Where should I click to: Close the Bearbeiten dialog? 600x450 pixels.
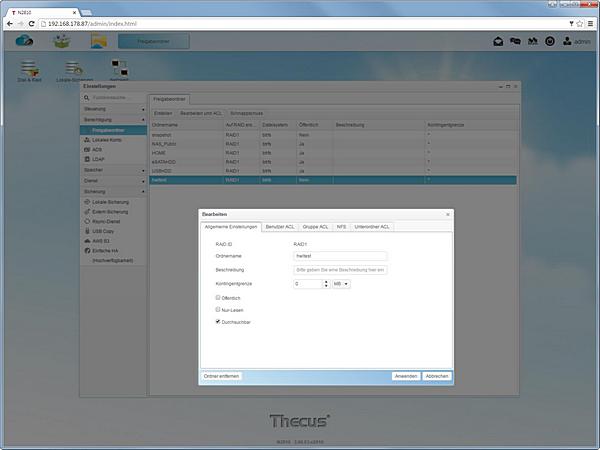tap(448, 214)
